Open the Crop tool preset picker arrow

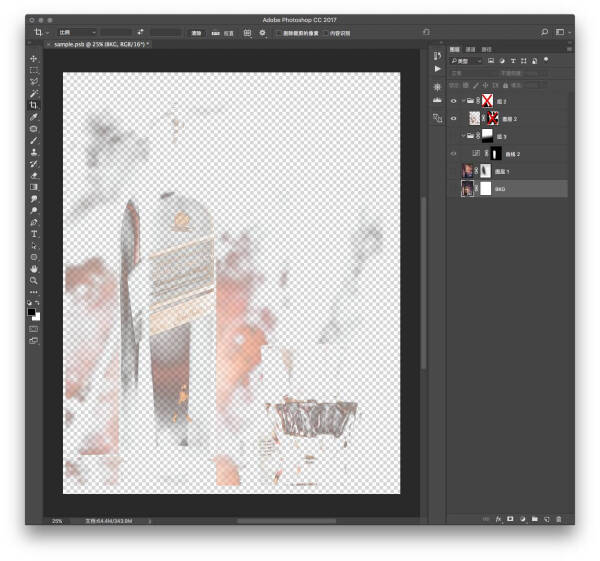pos(47,33)
